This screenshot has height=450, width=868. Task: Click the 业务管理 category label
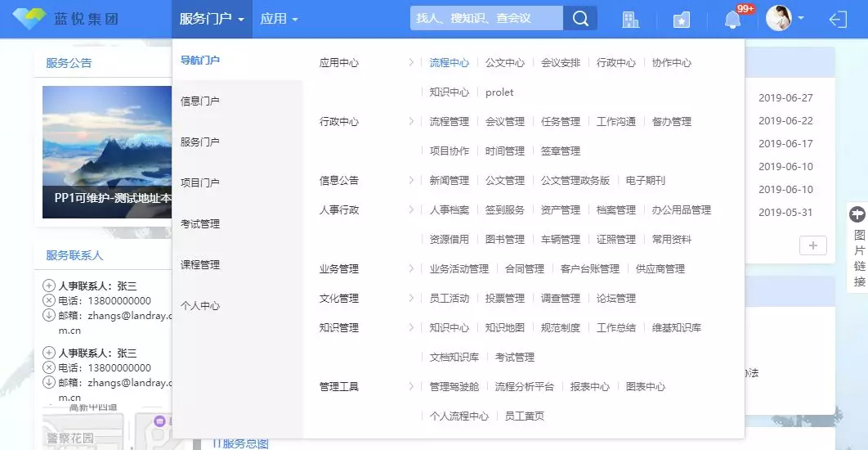pyautogui.click(x=339, y=269)
